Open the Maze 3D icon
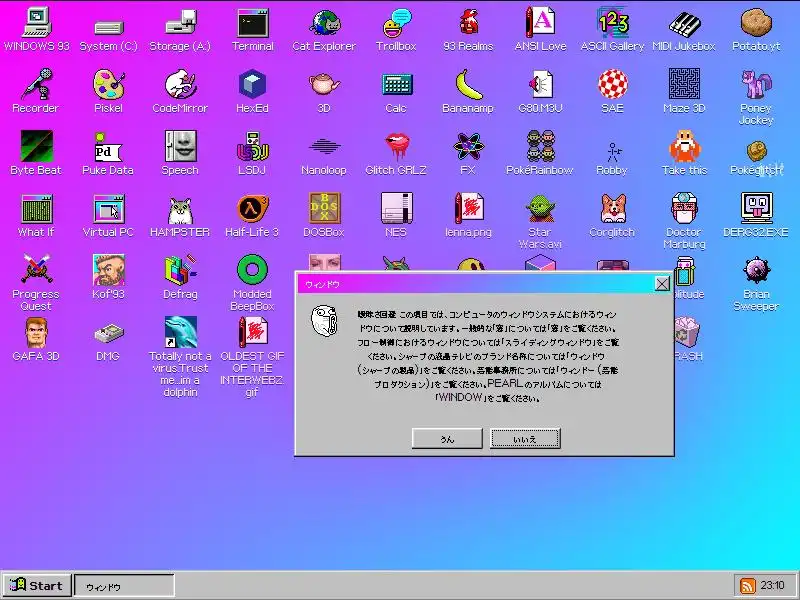 click(x=684, y=85)
